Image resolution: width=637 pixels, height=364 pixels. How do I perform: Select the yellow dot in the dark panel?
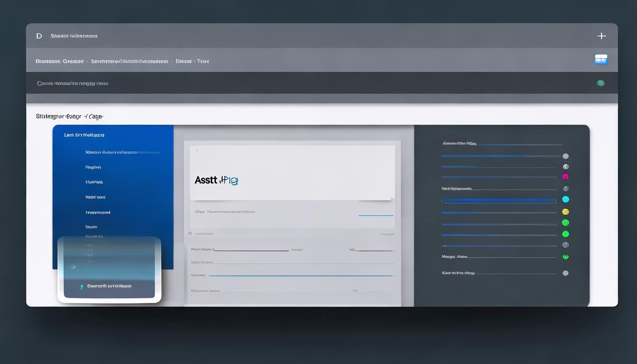coord(565,212)
